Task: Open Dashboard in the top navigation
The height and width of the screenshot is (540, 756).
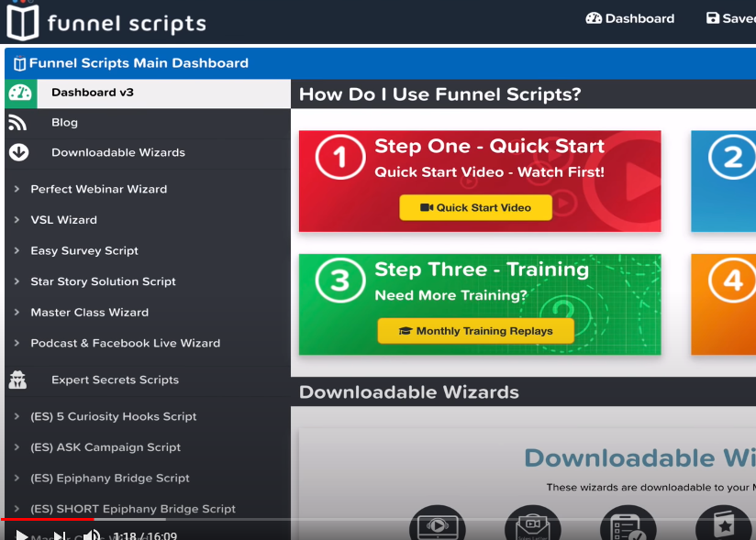Action: coord(629,18)
